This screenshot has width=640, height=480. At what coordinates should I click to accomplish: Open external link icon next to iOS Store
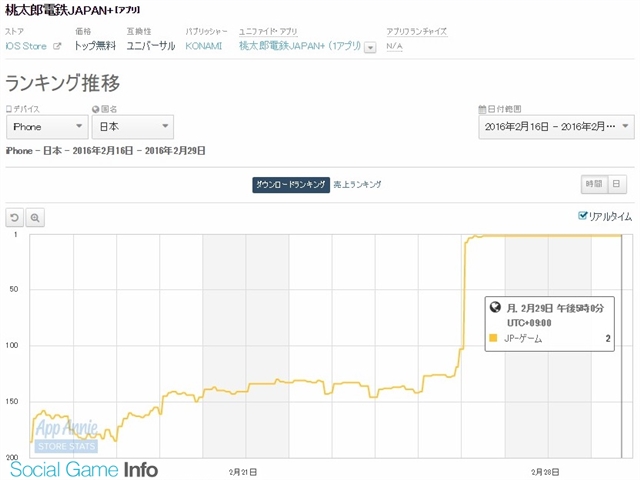click(x=57, y=46)
